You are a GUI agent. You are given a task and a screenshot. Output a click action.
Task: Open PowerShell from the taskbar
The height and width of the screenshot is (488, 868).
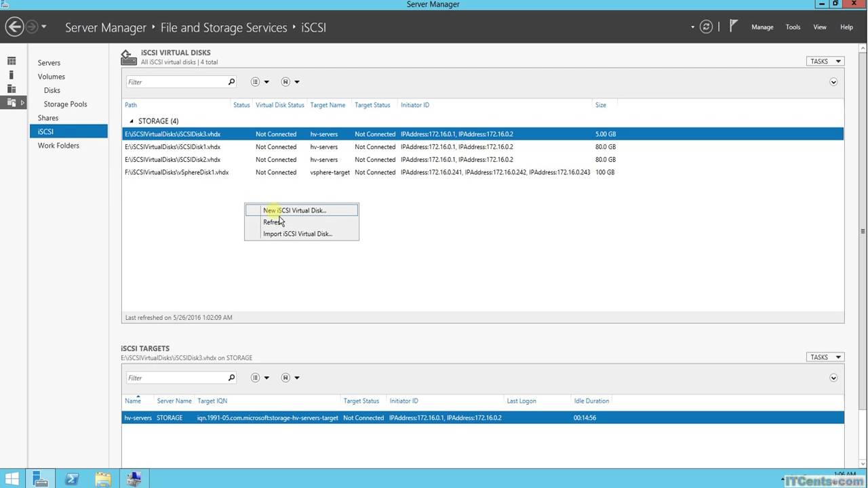point(72,479)
